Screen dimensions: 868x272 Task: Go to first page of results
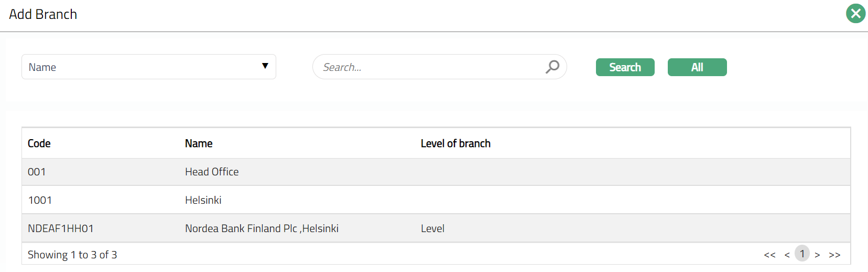769,255
